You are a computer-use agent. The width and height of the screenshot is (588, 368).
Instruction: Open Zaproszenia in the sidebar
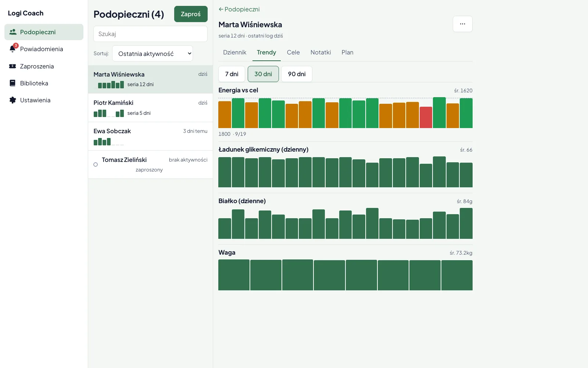pyautogui.click(x=44, y=66)
